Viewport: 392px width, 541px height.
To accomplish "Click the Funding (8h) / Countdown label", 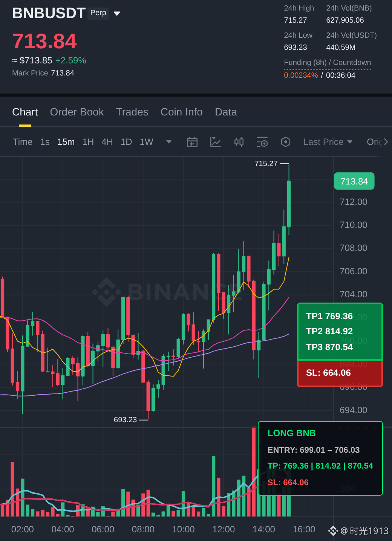I will [328, 63].
